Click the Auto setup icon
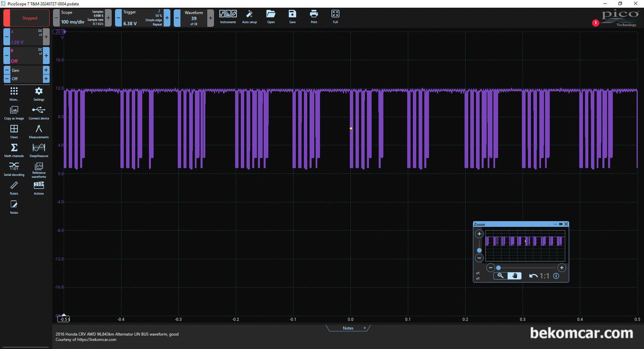The image size is (644, 349). click(x=249, y=14)
